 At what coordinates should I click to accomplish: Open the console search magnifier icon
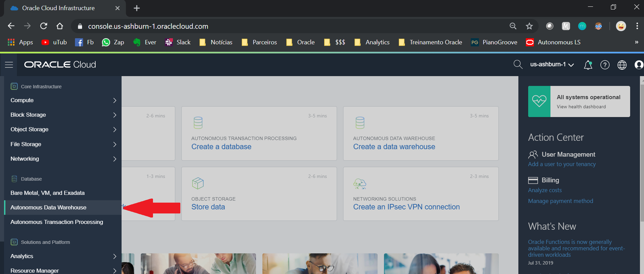pos(518,65)
